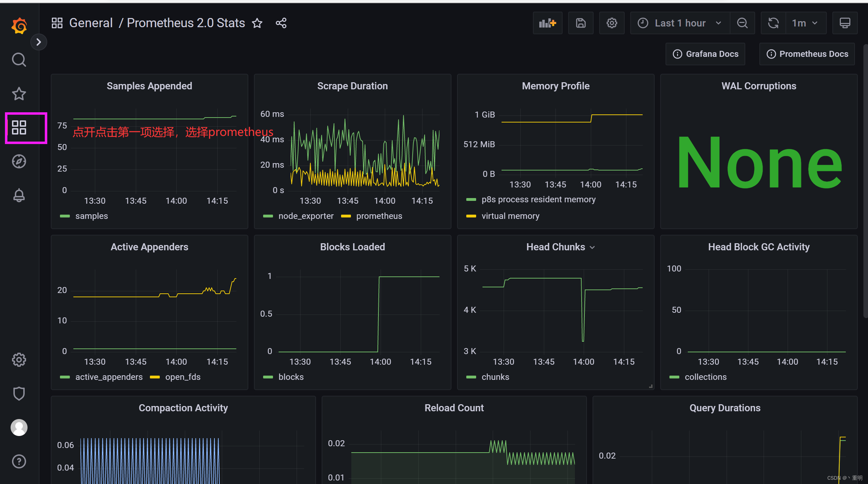Toggle prometheus series in Scrape Duration legend
The width and height of the screenshot is (868, 484).
tap(379, 216)
